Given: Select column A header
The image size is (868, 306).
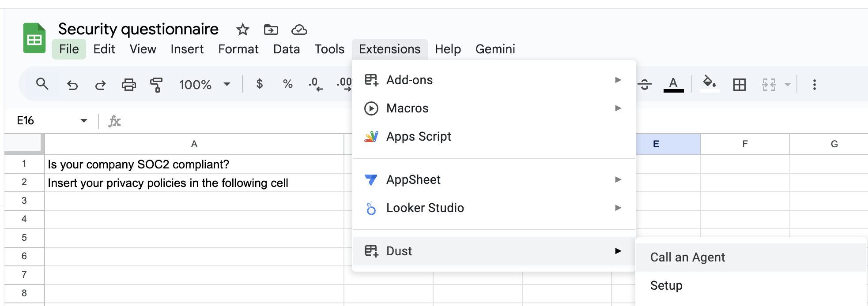Looking at the screenshot, I should coord(194,144).
